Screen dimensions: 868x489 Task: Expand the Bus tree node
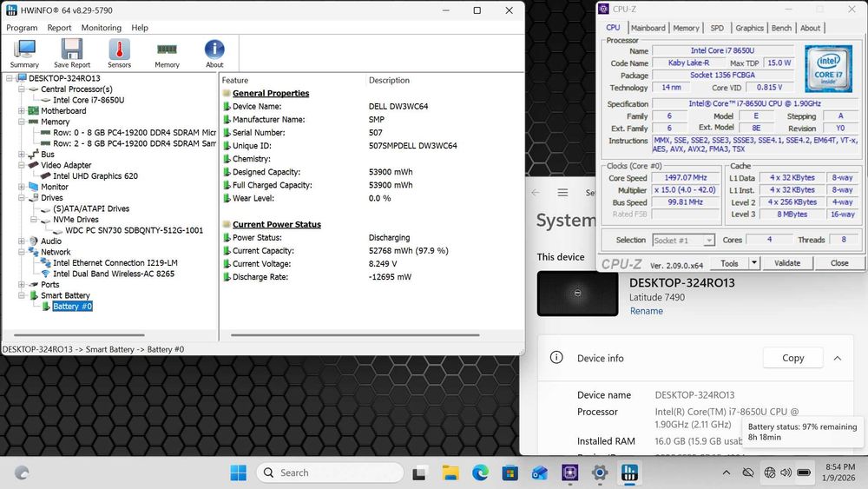click(x=21, y=154)
